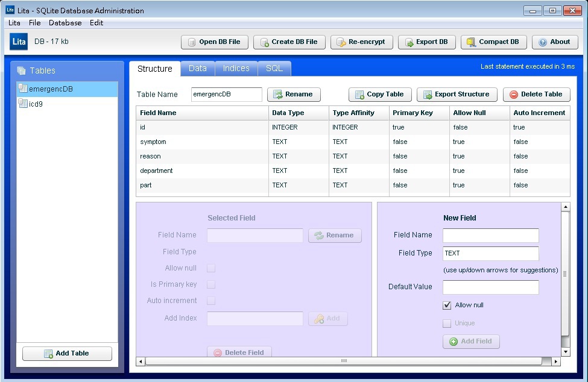Select the icd9 table in the list

click(36, 104)
